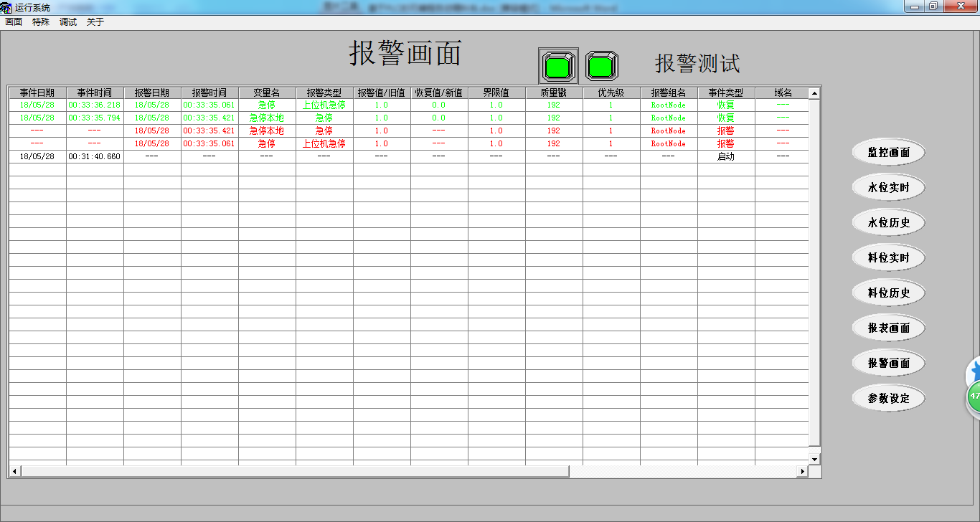Click the 恢复值/新值 column header
Screen dimensions: 980x522
[439, 93]
